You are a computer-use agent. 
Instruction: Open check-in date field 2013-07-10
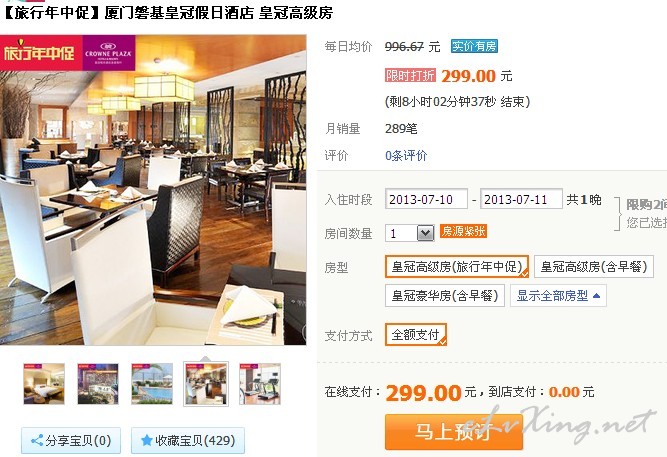426,199
